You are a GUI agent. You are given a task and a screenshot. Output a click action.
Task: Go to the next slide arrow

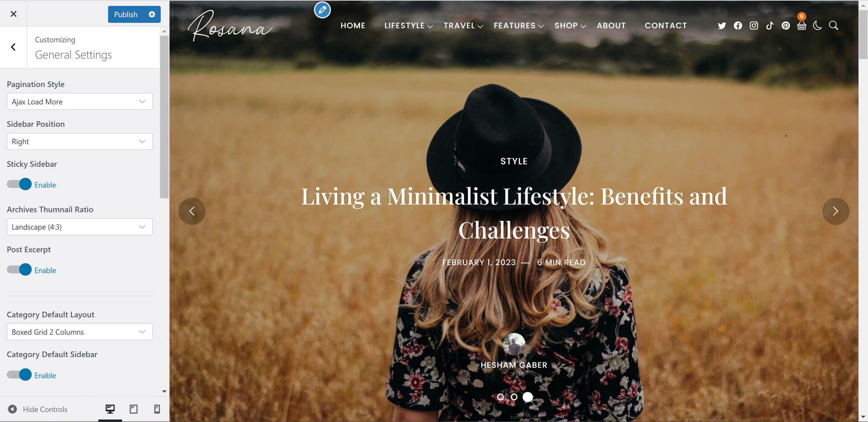(x=835, y=211)
